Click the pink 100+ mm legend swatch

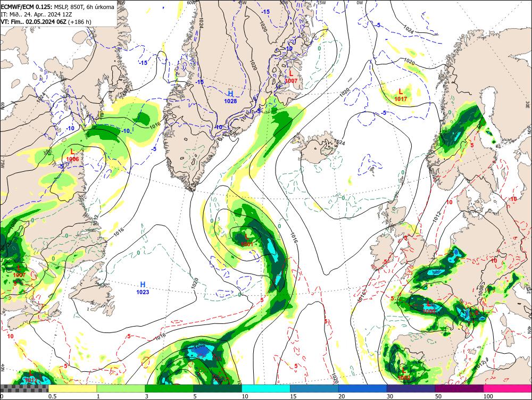(508, 388)
